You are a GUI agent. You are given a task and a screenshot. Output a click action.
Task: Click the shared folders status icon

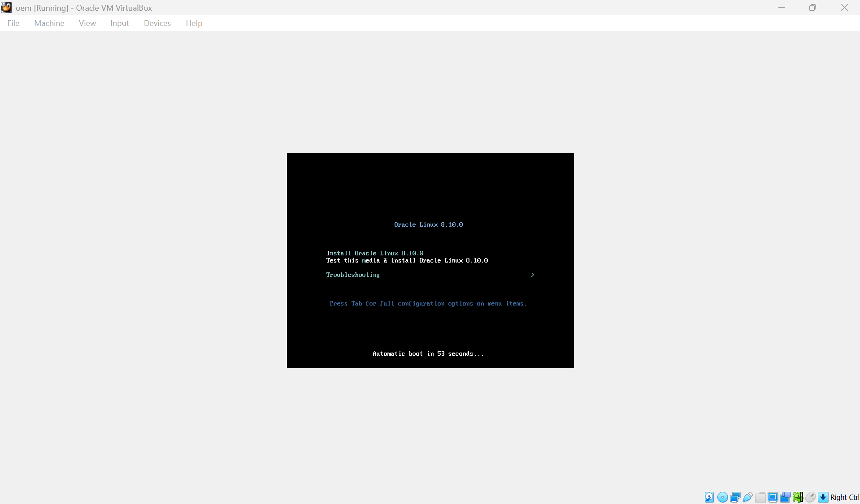[x=760, y=497]
